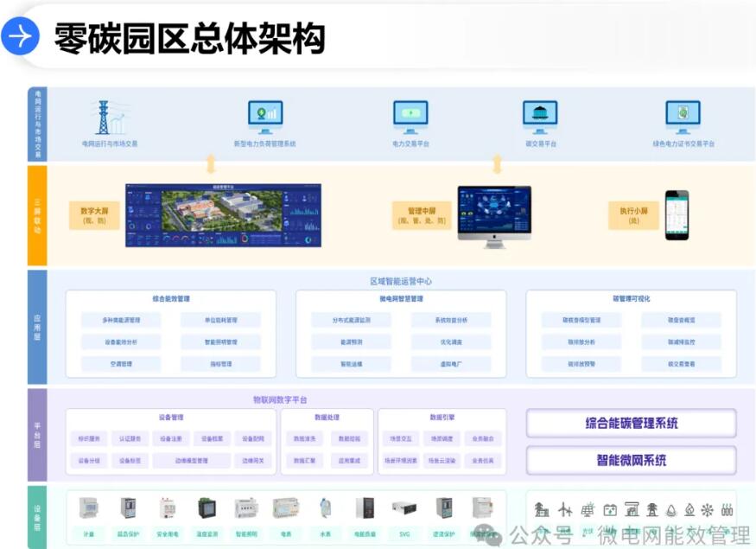This screenshot has height=549, width=756.
Task: Select the 应用层 side tab
Action: point(37,328)
